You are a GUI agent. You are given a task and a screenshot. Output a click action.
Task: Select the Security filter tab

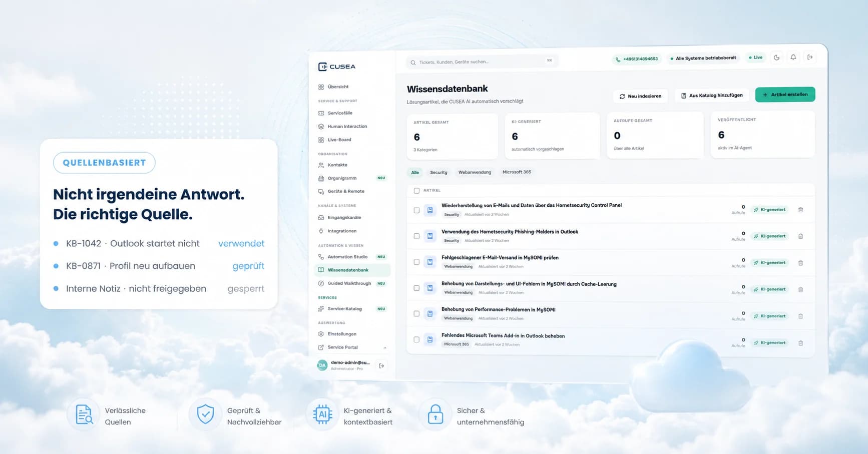[x=439, y=173]
